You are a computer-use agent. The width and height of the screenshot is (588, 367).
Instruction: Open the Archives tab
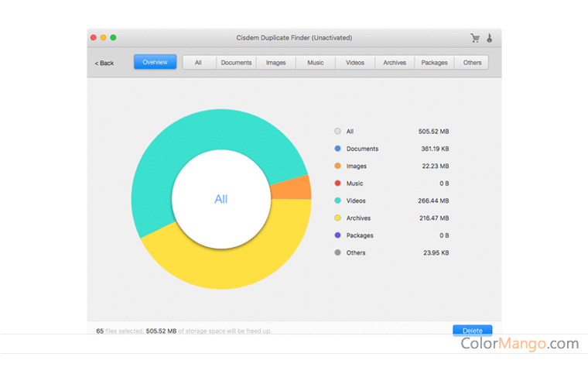(x=395, y=63)
